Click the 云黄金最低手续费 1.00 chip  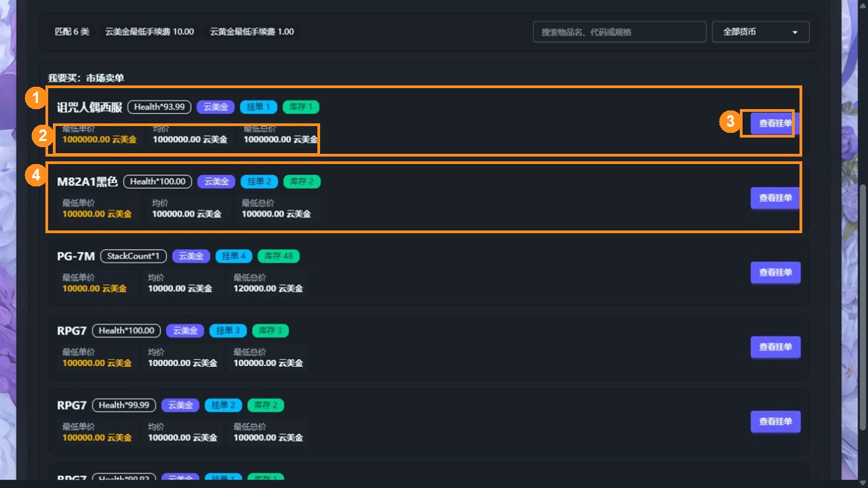pos(252,32)
